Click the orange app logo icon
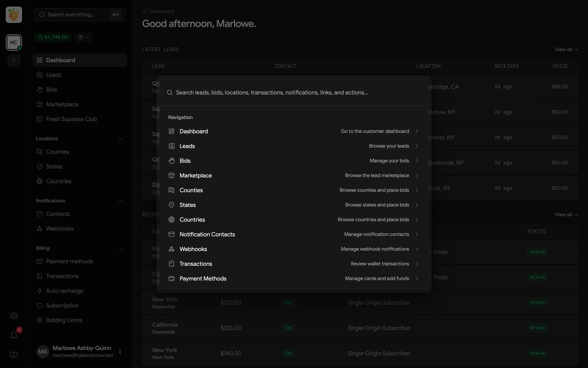 (14, 15)
